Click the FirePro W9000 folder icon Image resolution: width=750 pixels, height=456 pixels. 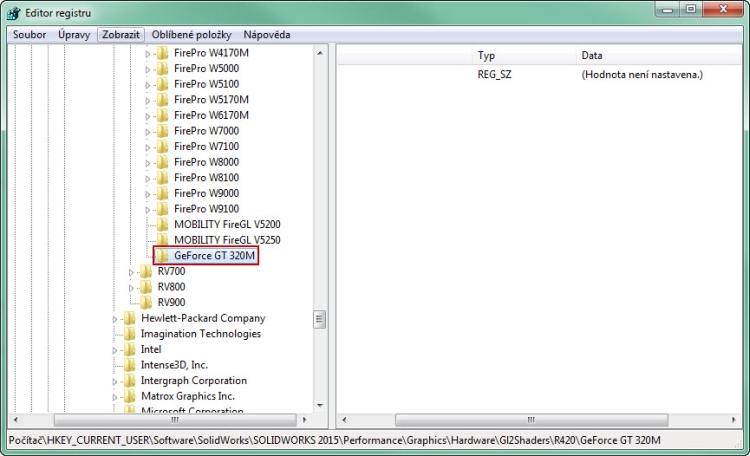(x=163, y=193)
